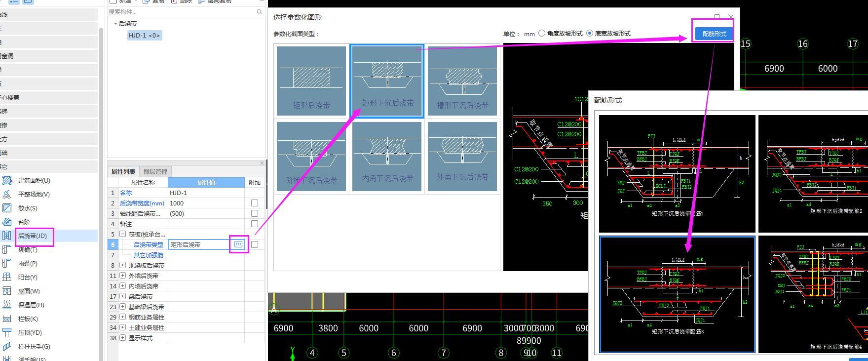Select the 矩形下沉后浇带 section thumbnail

(387, 81)
